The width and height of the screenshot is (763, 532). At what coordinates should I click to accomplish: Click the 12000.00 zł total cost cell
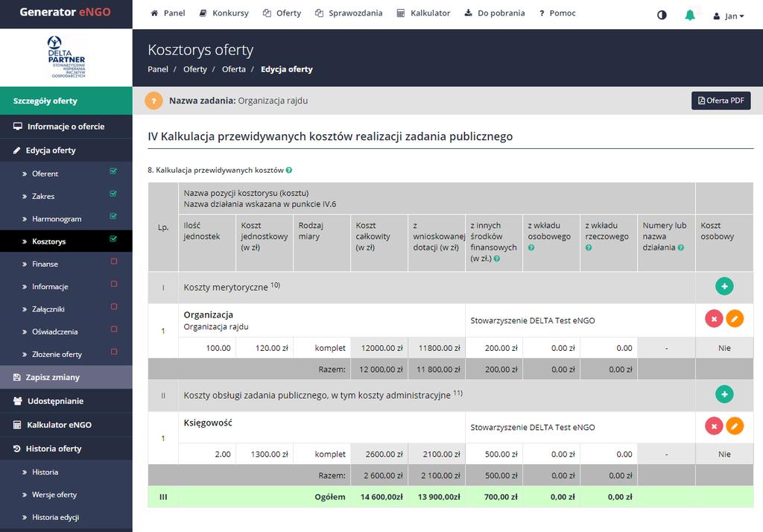pyautogui.click(x=379, y=348)
